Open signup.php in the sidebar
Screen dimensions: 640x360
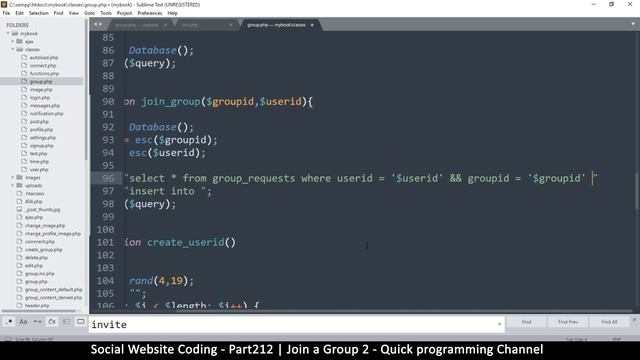[41, 145]
